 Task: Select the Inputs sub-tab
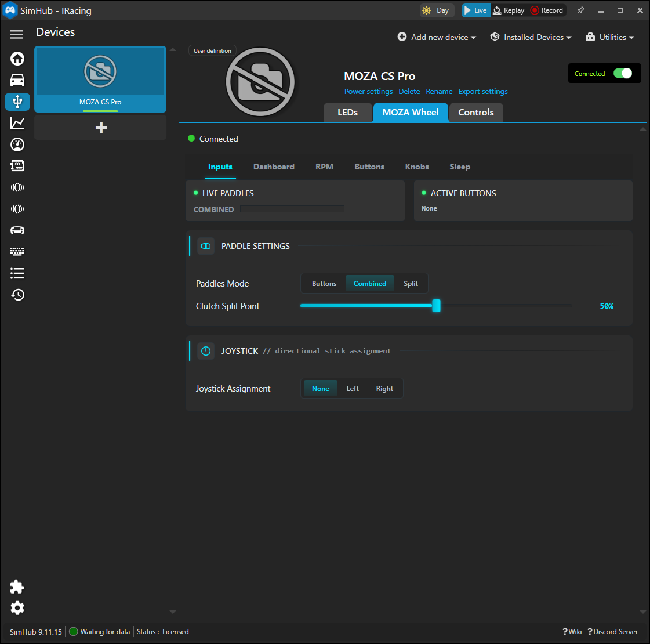coord(220,167)
